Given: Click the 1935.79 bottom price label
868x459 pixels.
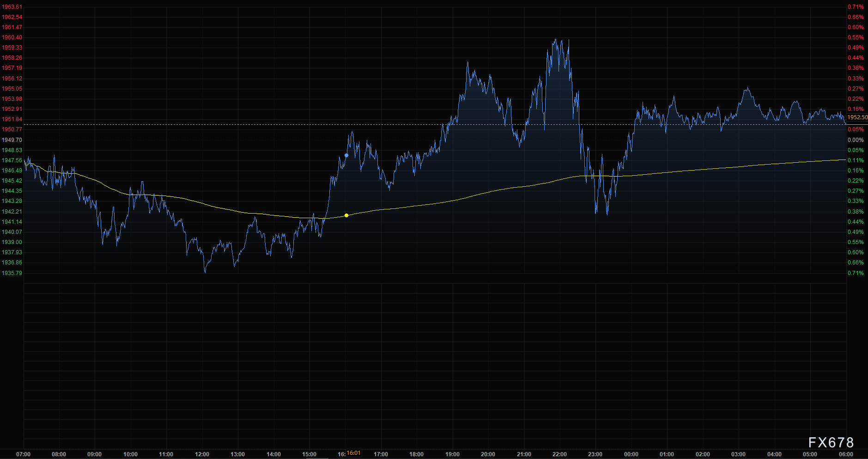Looking at the screenshot, I should (12, 273).
